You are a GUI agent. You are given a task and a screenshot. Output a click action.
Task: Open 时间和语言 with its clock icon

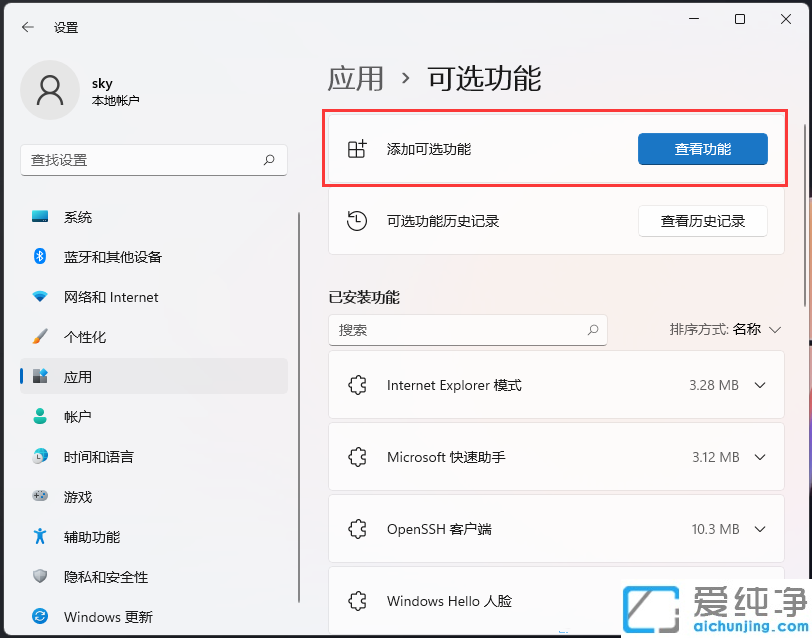(x=38, y=457)
